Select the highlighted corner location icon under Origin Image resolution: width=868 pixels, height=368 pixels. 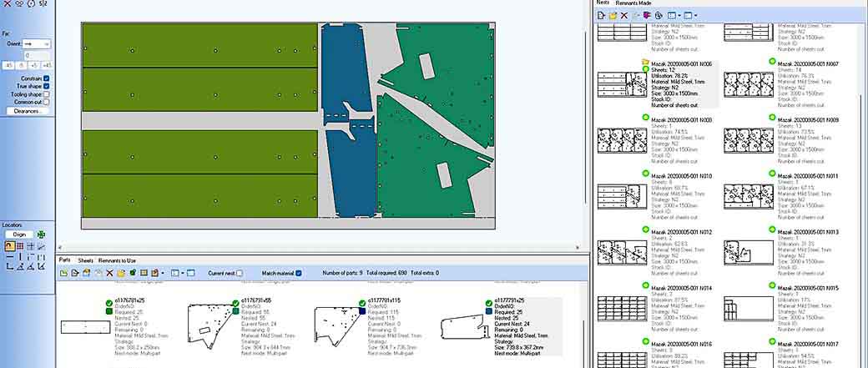9,246
